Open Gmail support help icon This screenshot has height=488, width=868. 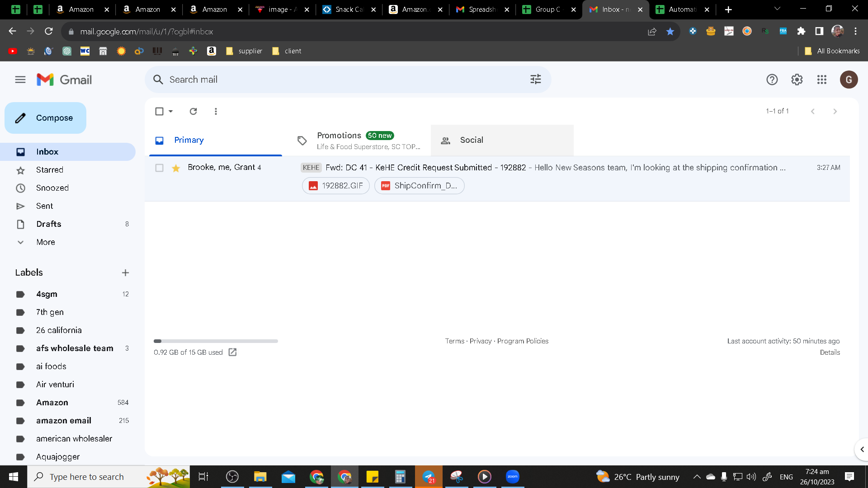(x=772, y=80)
